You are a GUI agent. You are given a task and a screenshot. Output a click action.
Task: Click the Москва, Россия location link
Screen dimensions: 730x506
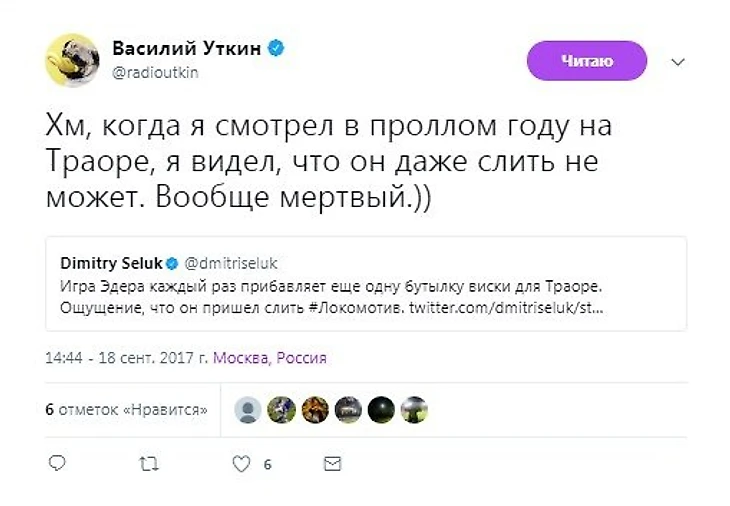[x=270, y=357]
